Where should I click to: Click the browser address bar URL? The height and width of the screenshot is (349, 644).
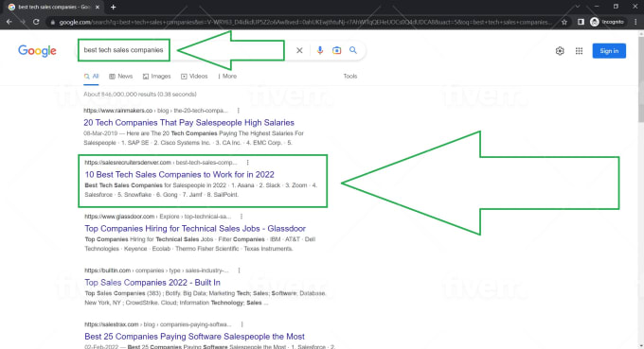tap(304, 22)
